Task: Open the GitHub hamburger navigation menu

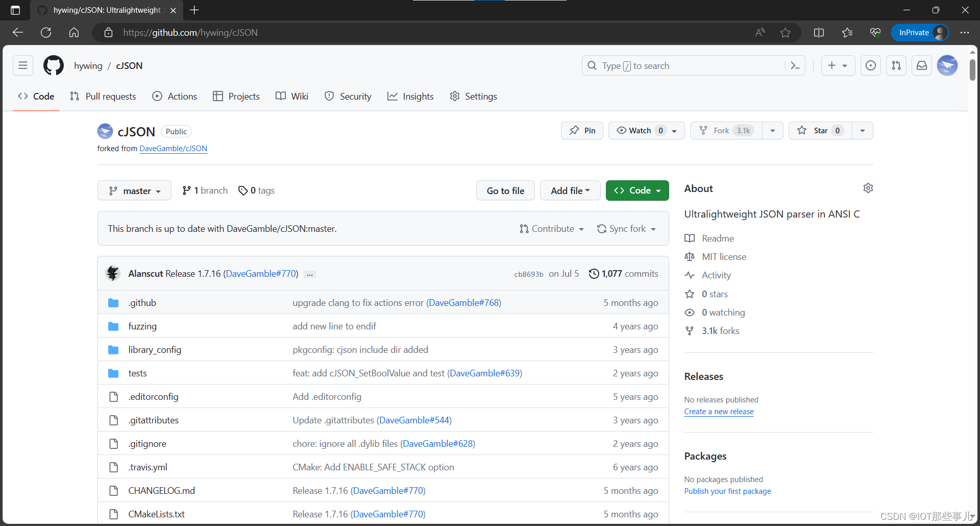Action: [23, 65]
